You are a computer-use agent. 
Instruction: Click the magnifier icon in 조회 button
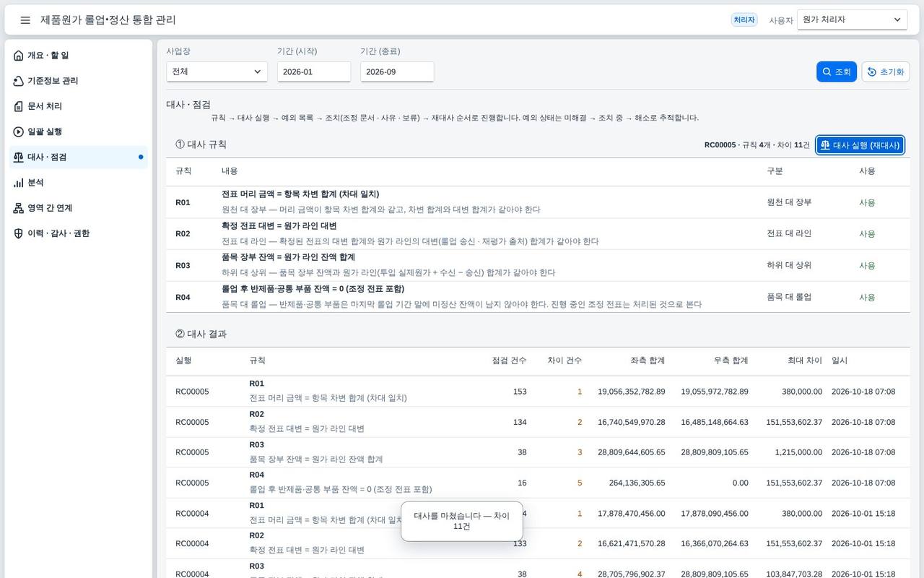click(827, 72)
